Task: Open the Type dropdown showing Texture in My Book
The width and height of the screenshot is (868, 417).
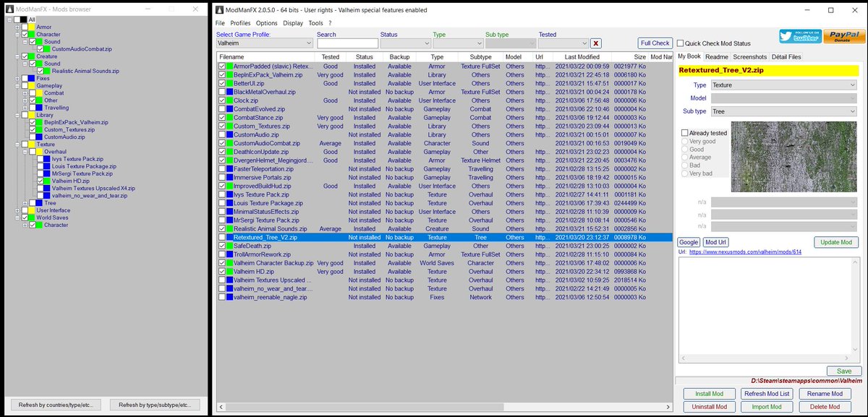Action: coord(783,85)
